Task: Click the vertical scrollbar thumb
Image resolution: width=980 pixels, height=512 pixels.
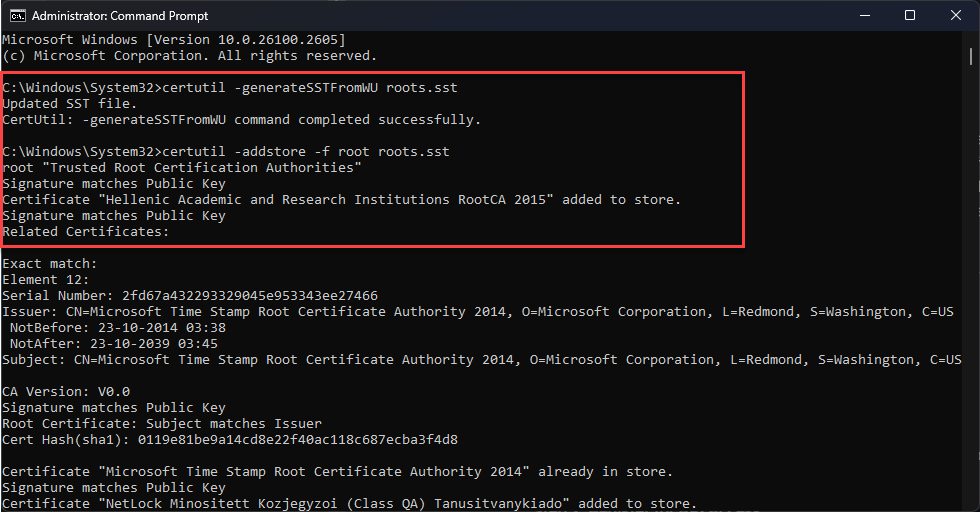Action: pos(971,57)
